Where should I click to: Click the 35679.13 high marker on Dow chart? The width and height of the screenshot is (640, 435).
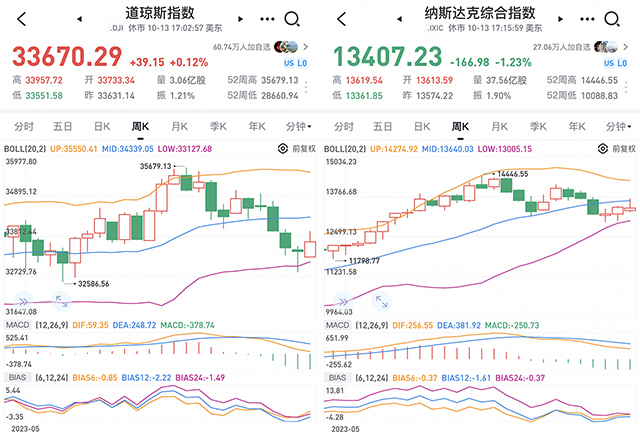click(x=156, y=166)
